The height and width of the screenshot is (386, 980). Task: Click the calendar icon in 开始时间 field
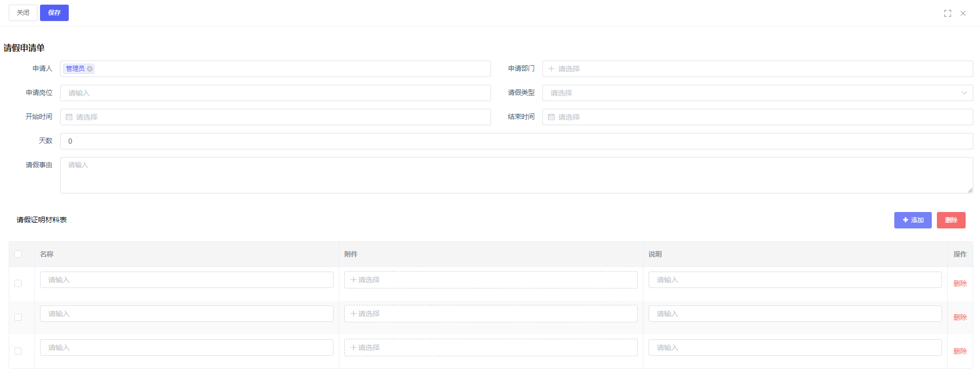(x=69, y=117)
